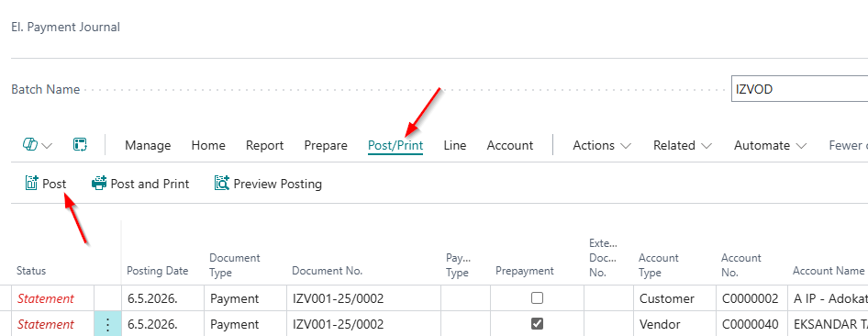
Task: Click the El. Payment Journal page title
Action: tap(66, 27)
